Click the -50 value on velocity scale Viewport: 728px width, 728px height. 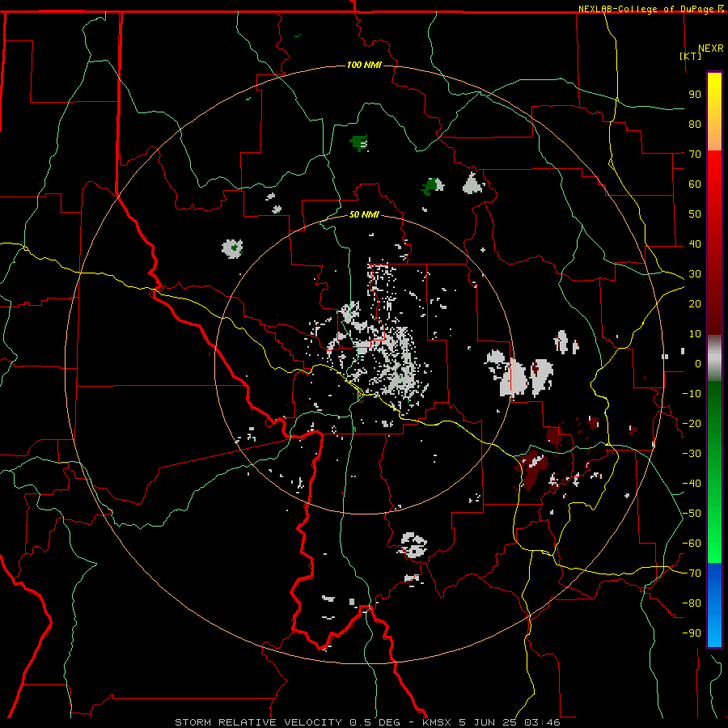(692, 514)
